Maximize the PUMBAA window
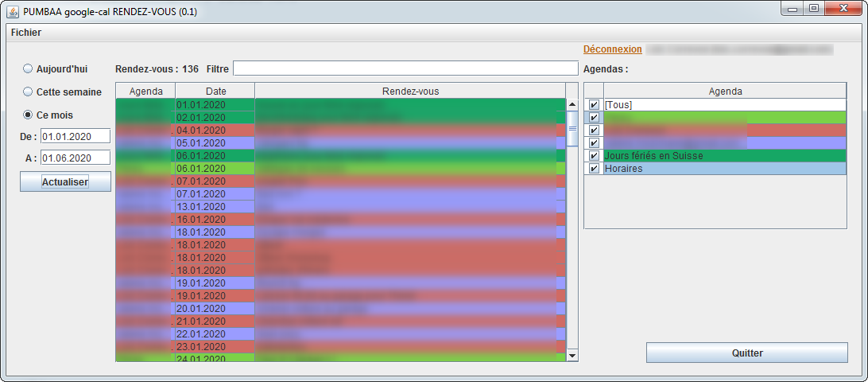The width and height of the screenshot is (868, 382). click(x=813, y=9)
